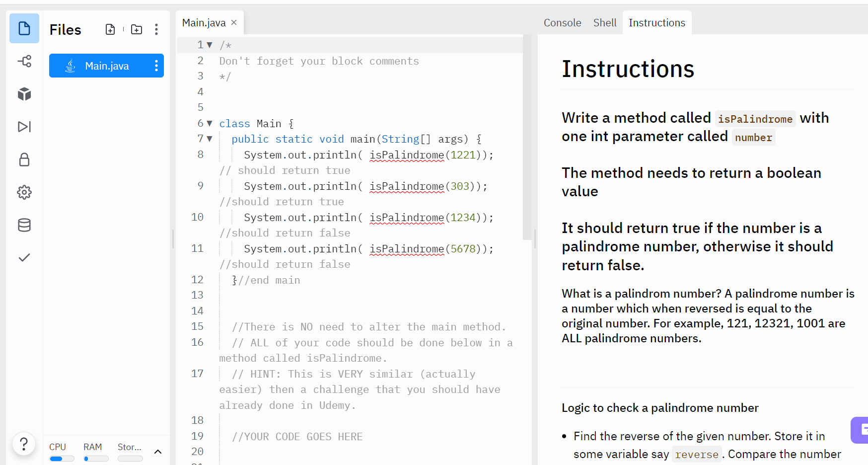Viewport: 868px width, 465px height.
Task: Select the run/output tool icon in the sidebar
Action: tap(24, 127)
